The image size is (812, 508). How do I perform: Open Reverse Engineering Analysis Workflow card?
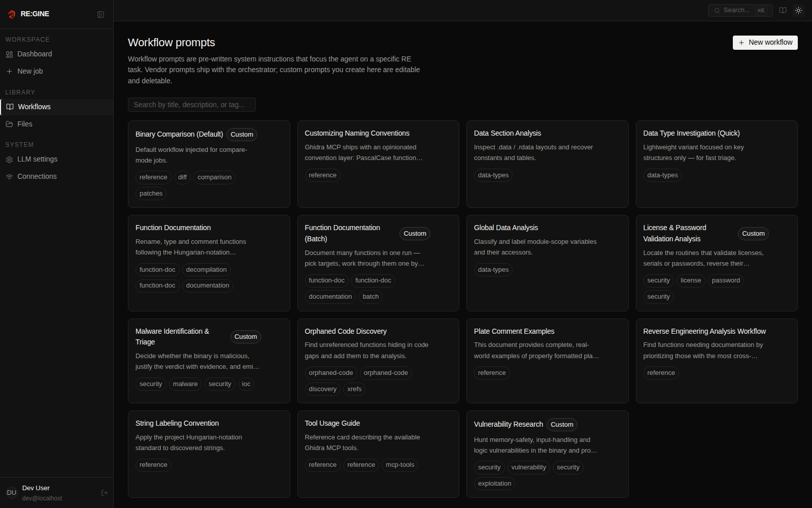coord(717,361)
